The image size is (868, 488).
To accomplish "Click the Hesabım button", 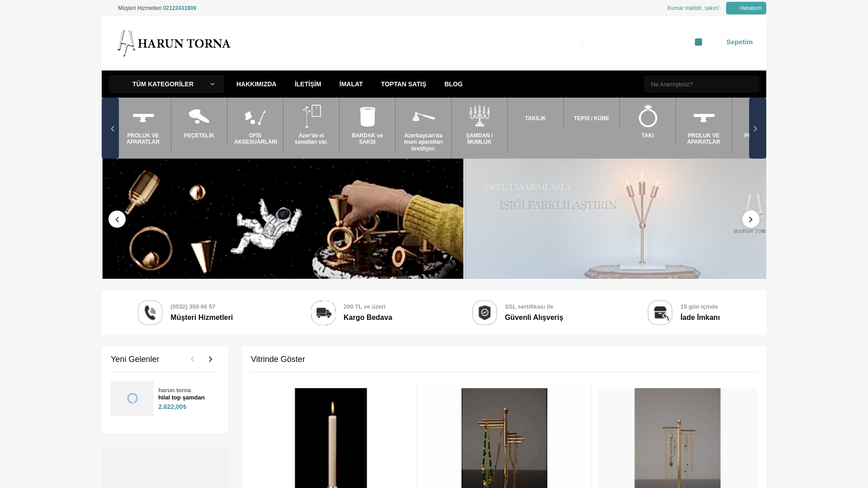I will [x=746, y=8].
